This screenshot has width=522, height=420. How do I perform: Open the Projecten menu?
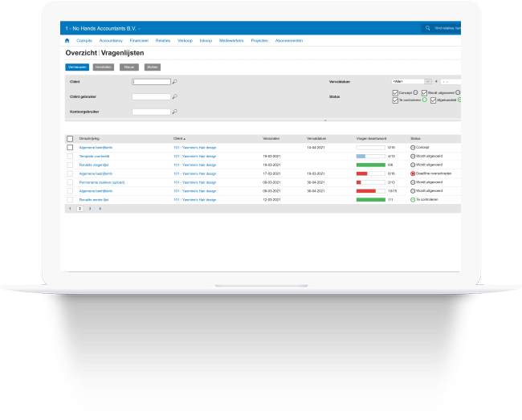(259, 41)
